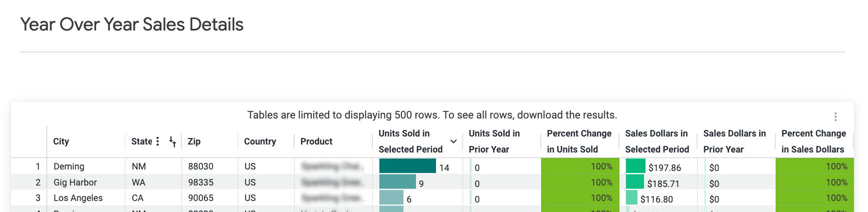Open the State column three-dot menu

pos(157,141)
